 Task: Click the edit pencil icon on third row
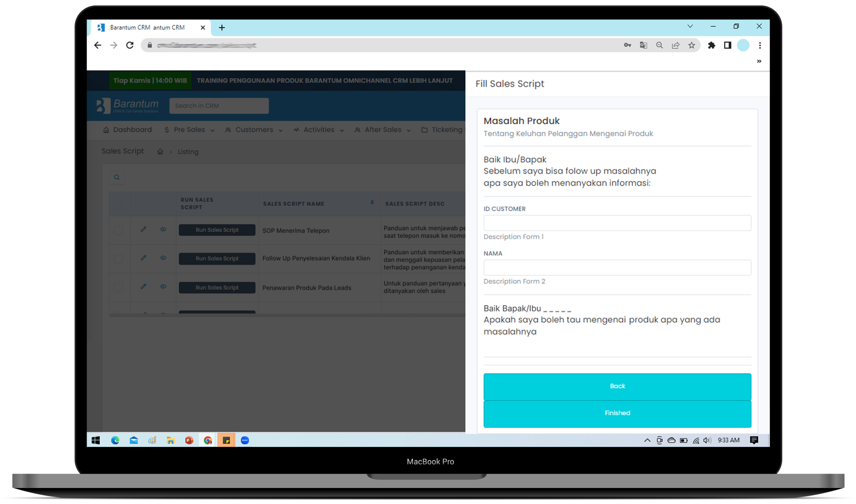coord(143,287)
